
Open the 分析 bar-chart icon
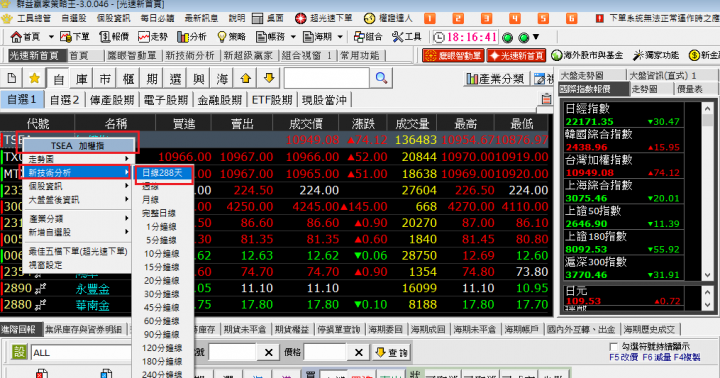[192, 37]
